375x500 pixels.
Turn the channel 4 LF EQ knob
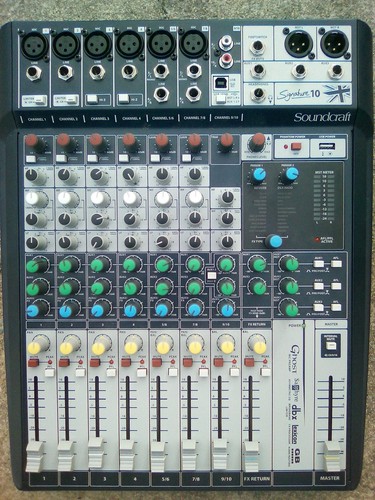[130, 242]
